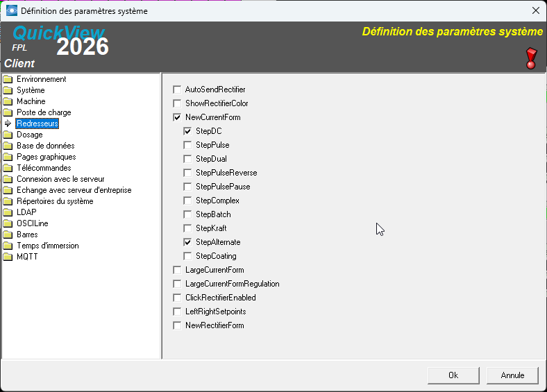The height and width of the screenshot is (392, 547).
Task: Check the StepDual checkbox
Action: tap(187, 159)
